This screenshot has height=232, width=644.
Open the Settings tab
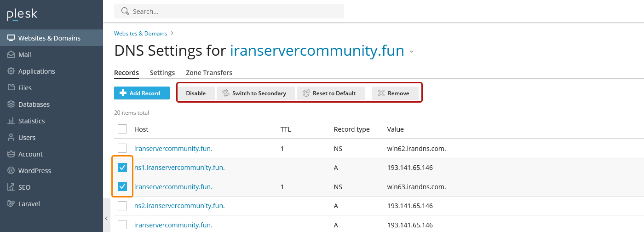[162, 73]
